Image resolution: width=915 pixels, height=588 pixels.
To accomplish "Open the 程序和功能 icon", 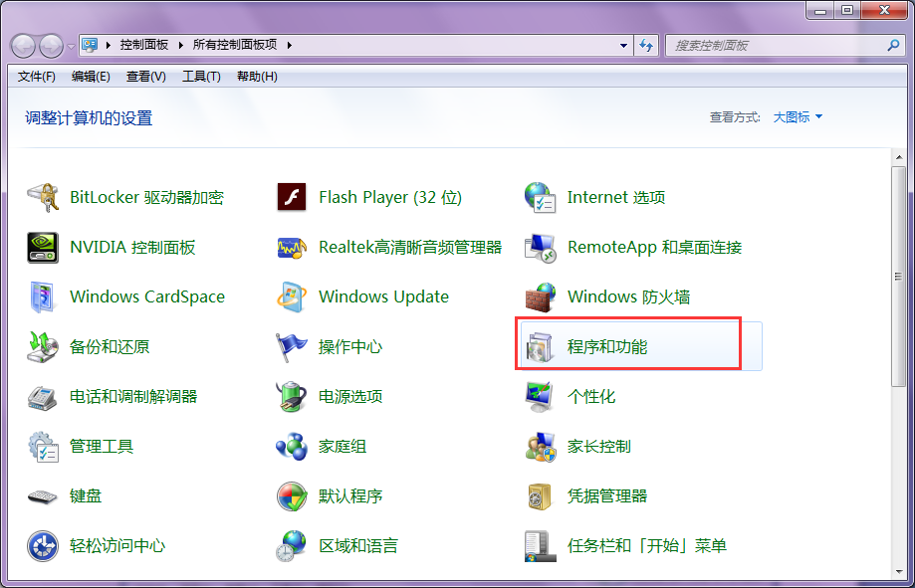I will click(540, 347).
